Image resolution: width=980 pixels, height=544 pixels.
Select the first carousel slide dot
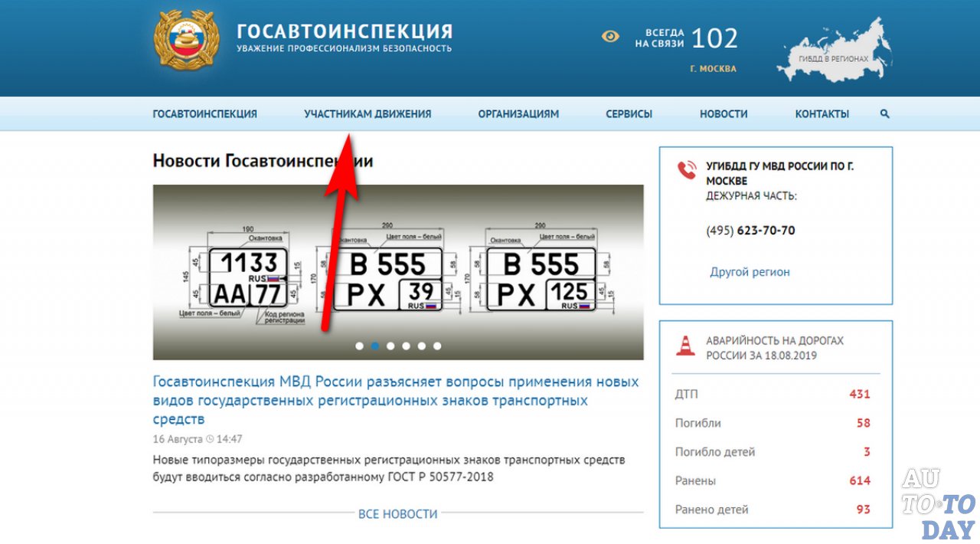point(360,346)
